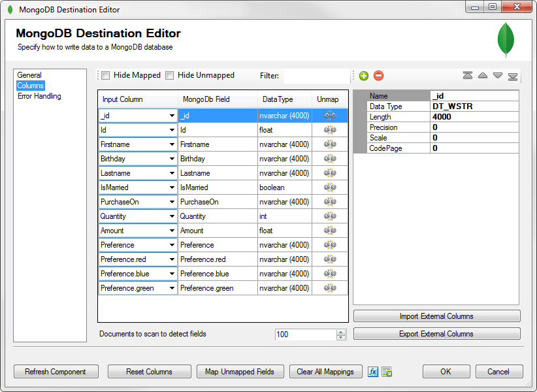Confirm with the OK button
This screenshot has width=537, height=392.
coord(446,372)
